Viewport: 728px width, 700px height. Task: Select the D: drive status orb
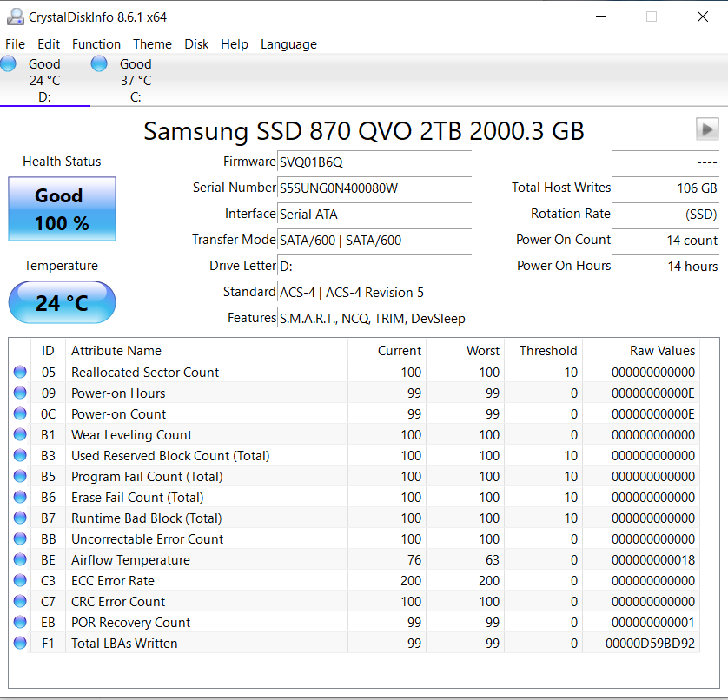[x=9, y=63]
